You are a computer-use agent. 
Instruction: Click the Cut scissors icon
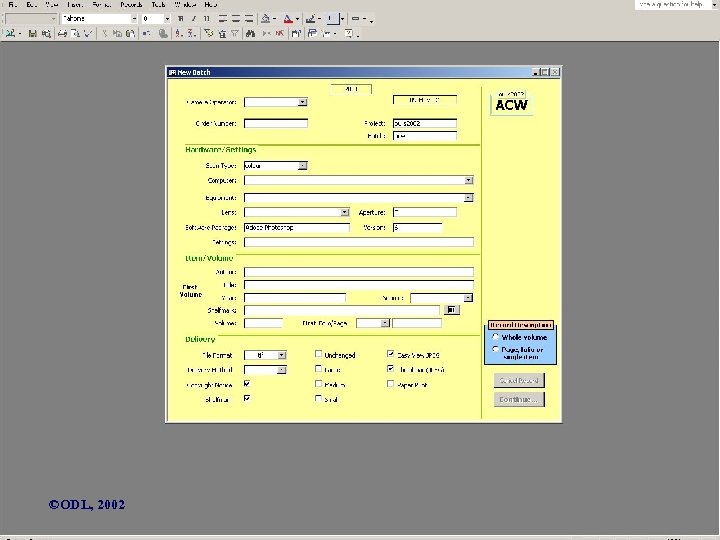[105, 33]
